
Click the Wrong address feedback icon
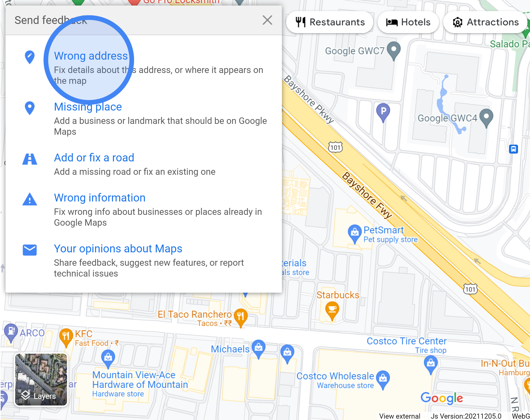[29, 56]
